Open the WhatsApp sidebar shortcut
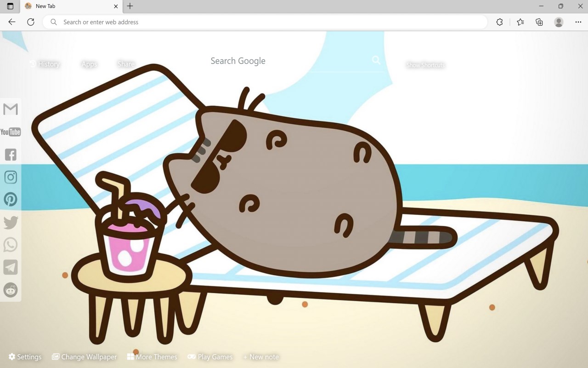 tap(11, 245)
